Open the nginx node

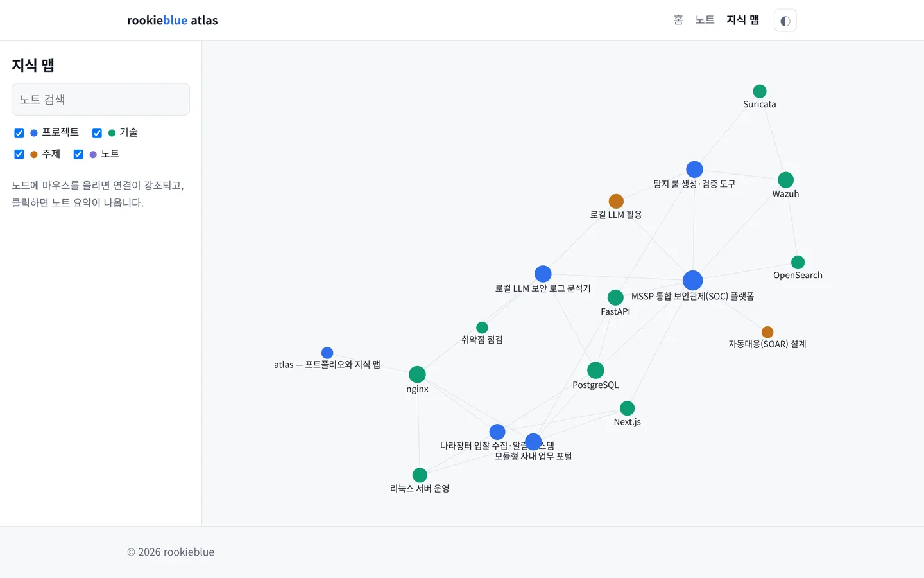(417, 374)
